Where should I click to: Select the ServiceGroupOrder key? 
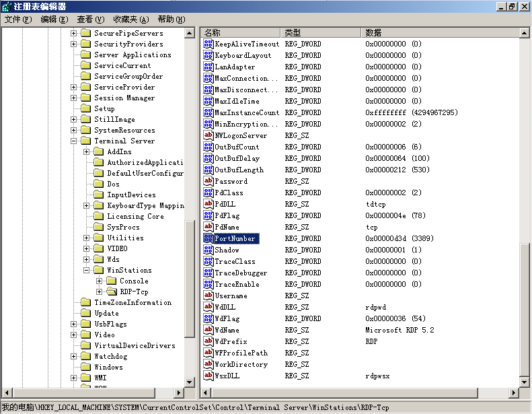tap(128, 76)
